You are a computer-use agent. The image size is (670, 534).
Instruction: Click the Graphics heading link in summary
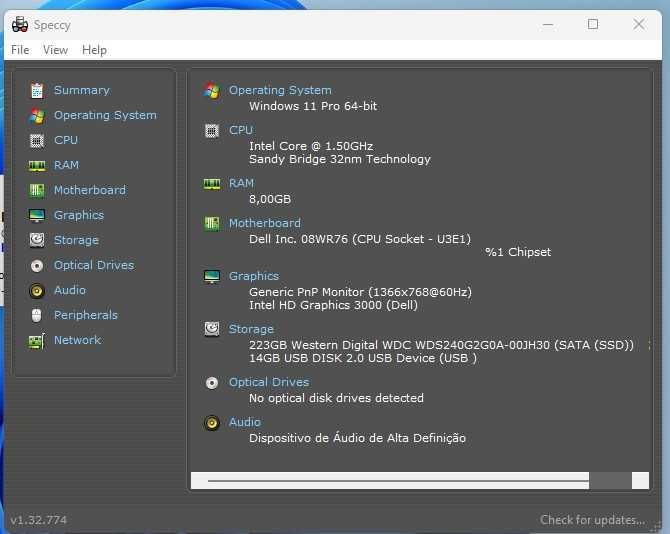tap(253, 276)
